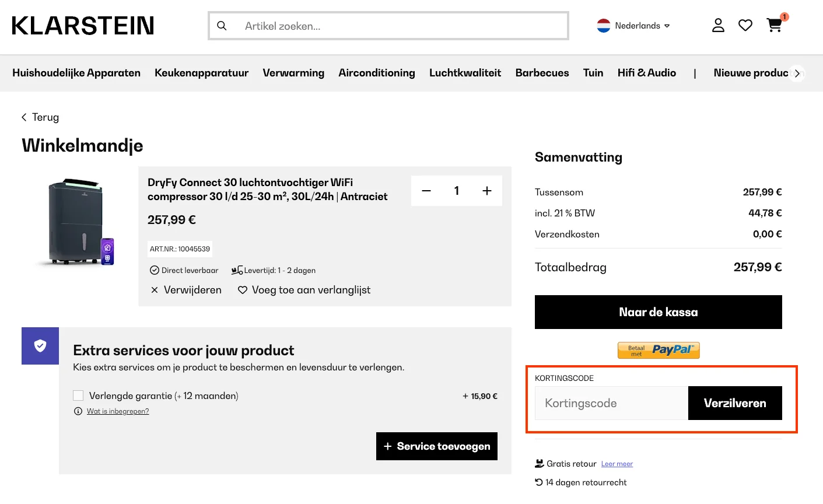Click Verwijderen to remove the item

pyautogui.click(x=192, y=289)
